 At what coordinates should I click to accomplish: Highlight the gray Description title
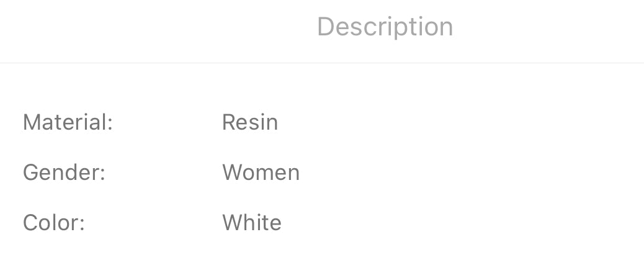pos(385,27)
